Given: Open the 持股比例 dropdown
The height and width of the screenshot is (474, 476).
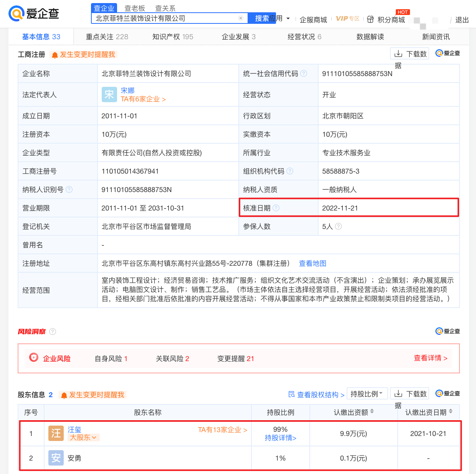Looking at the screenshot, I should (x=367, y=394).
